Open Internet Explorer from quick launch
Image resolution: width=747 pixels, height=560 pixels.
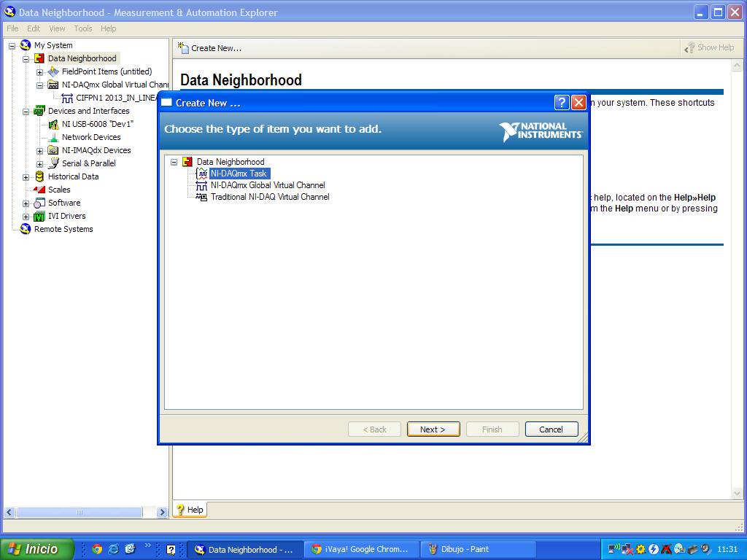tap(113, 549)
